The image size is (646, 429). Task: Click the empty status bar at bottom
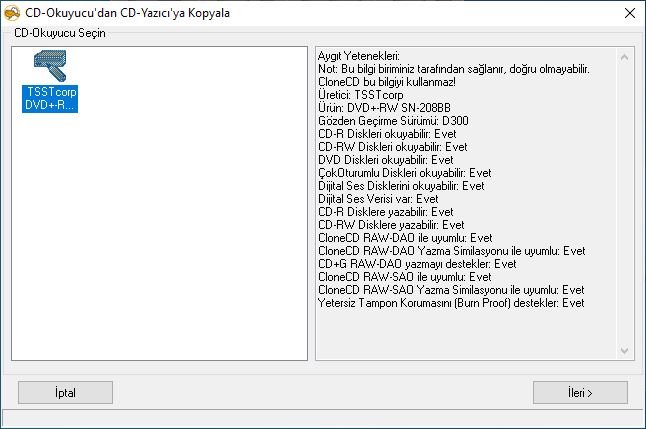click(x=323, y=418)
